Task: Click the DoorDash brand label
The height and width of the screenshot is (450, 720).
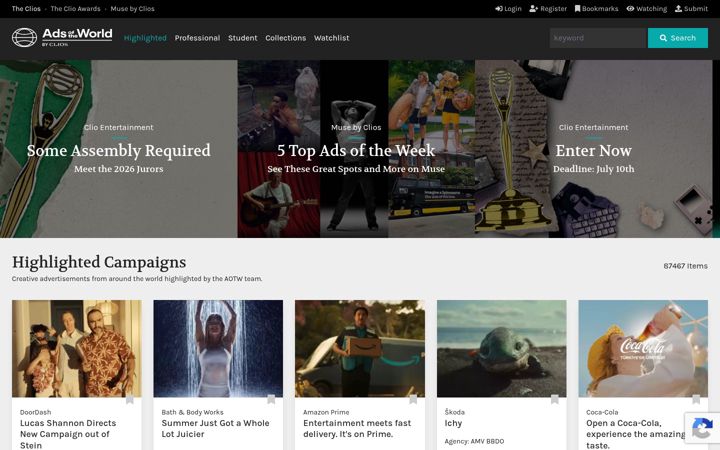Action: click(x=35, y=412)
